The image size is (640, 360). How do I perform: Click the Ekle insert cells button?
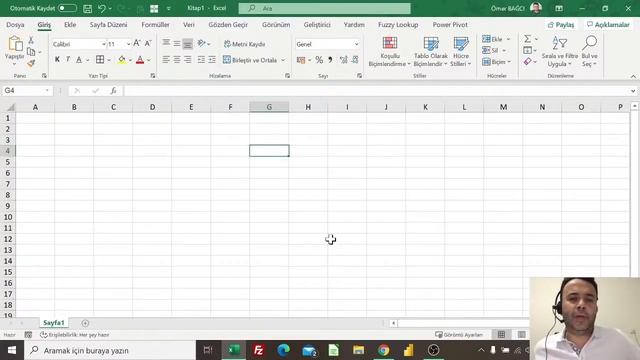click(492, 39)
